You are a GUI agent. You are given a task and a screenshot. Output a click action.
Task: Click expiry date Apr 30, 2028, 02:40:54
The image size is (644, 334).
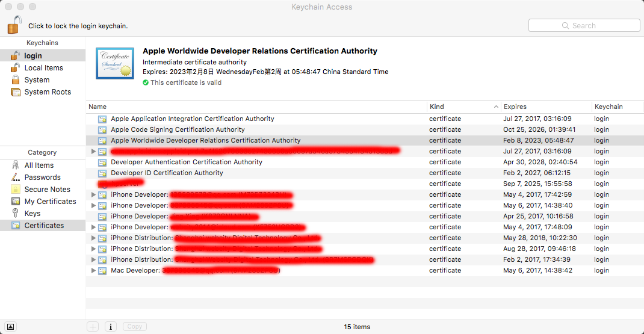point(540,162)
